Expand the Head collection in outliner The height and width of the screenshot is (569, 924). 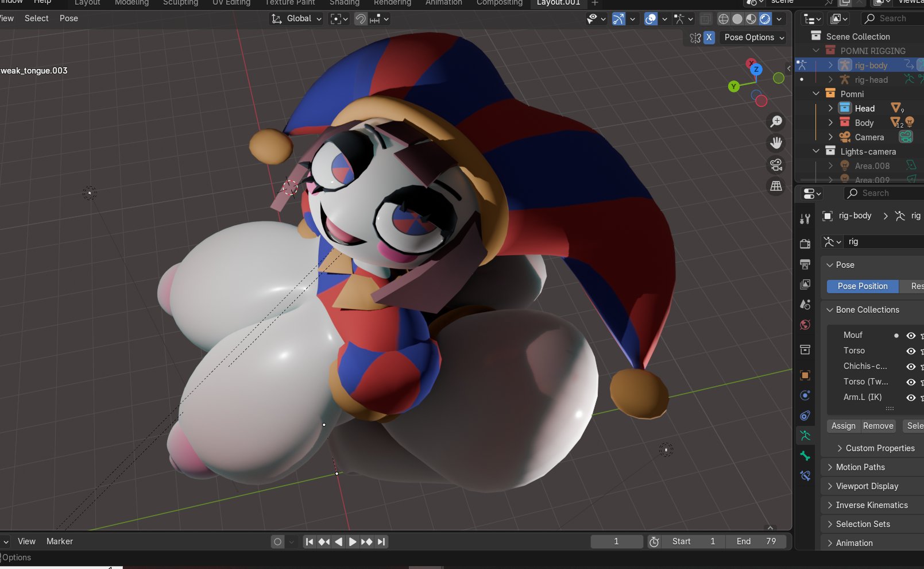[830, 108]
